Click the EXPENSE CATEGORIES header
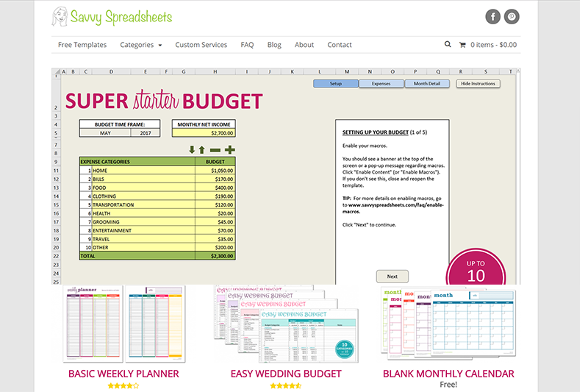588x392 pixels. coord(137,162)
